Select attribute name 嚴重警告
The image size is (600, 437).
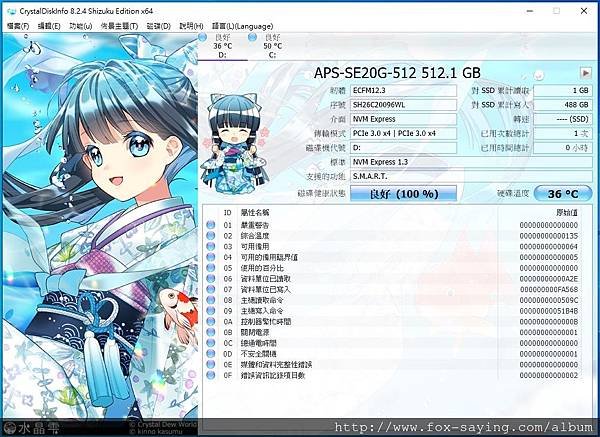pos(254,225)
